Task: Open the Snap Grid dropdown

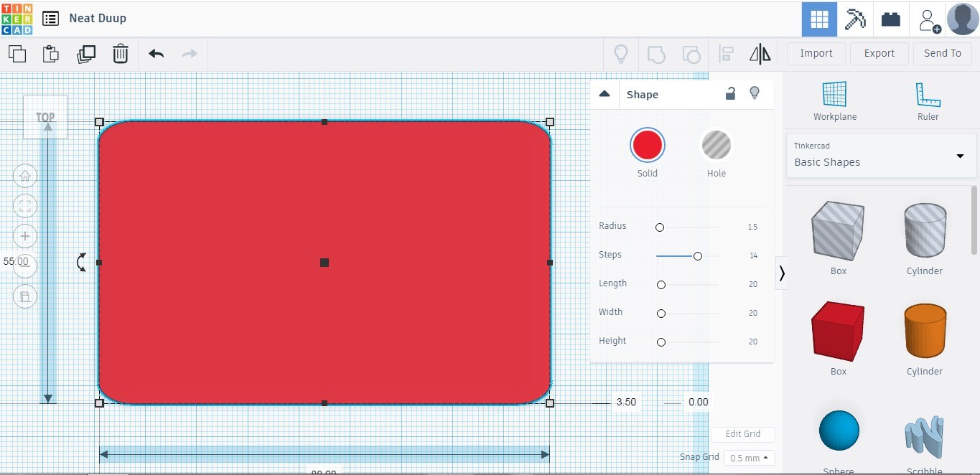Action: coord(749,458)
